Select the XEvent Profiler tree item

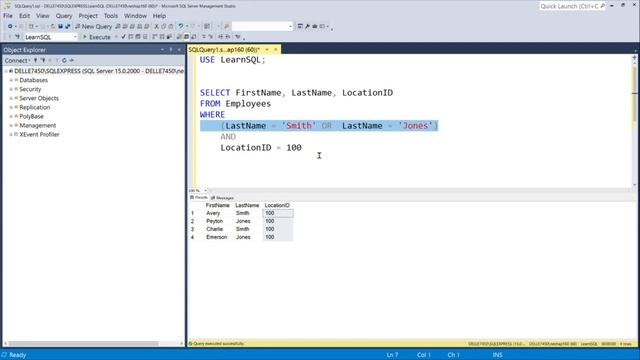[39, 134]
